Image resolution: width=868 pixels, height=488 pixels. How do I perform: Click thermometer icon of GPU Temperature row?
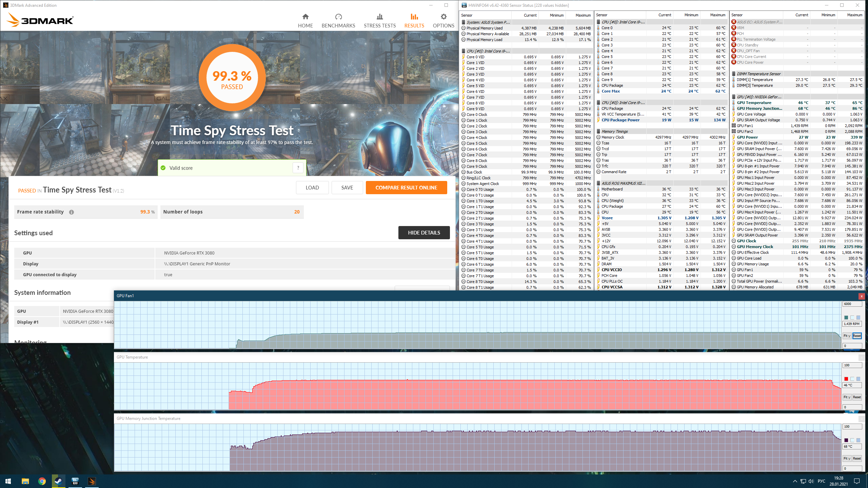[734, 103]
